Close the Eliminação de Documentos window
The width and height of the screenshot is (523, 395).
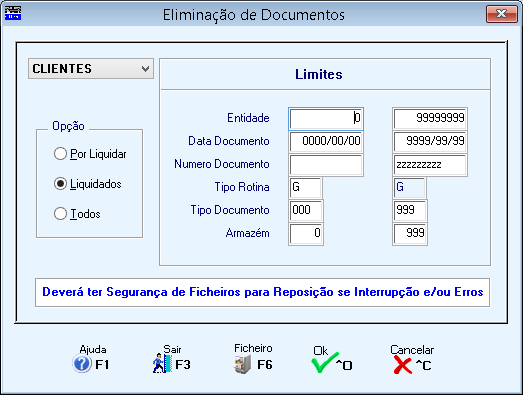tap(501, 14)
